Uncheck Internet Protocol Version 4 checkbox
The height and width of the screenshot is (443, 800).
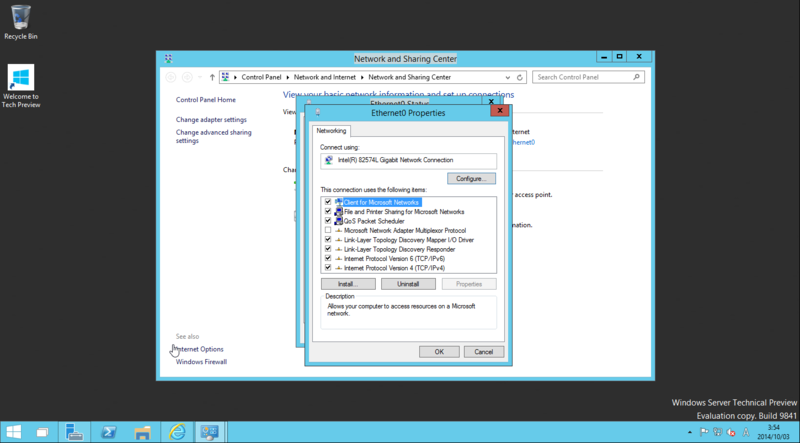328,267
